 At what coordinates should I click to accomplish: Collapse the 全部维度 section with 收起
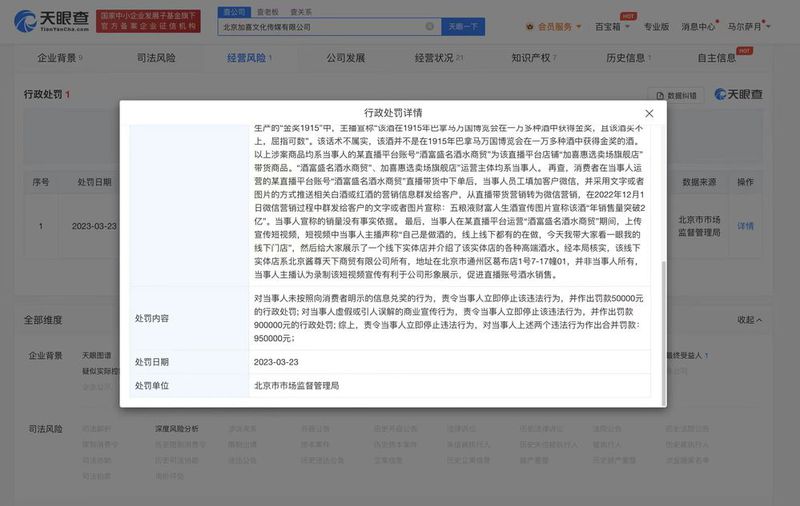(x=748, y=320)
